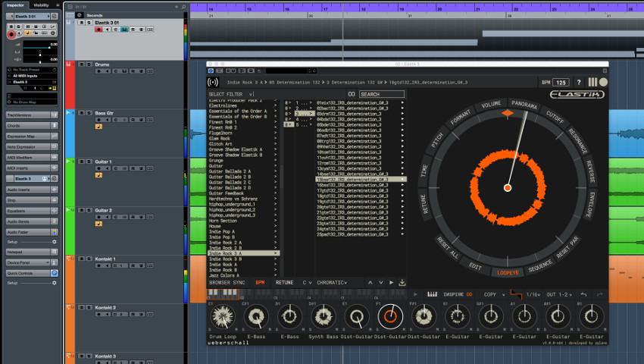644x364 pixels.
Task: Click the Inspector pan slider
Action: (40, 54)
